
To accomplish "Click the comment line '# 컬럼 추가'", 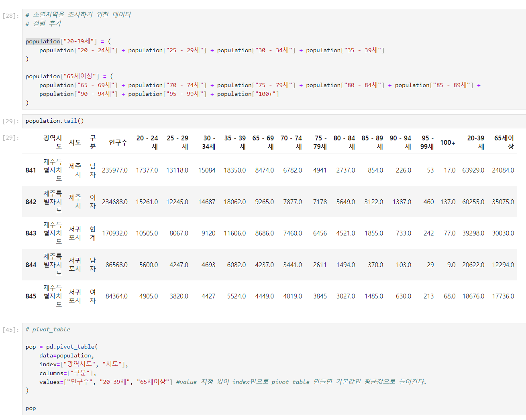I will [43, 23].
